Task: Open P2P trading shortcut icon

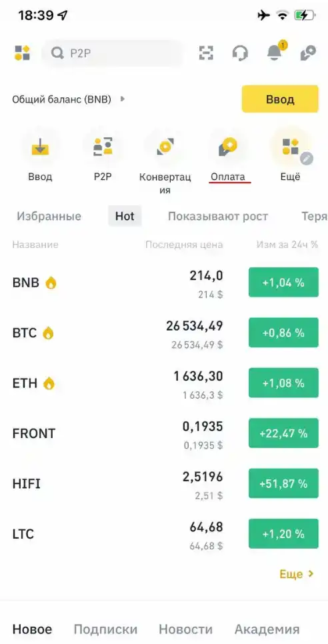Action: (103, 147)
